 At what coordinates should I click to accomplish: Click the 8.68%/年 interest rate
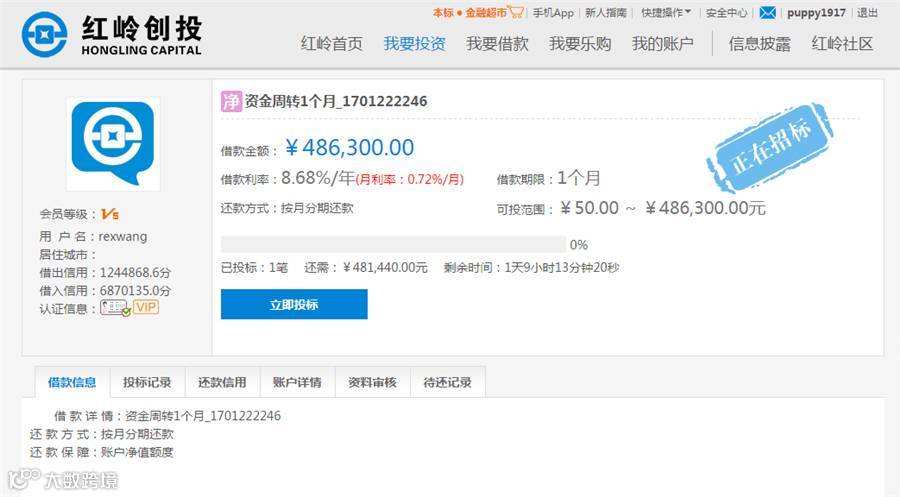pyautogui.click(x=318, y=178)
